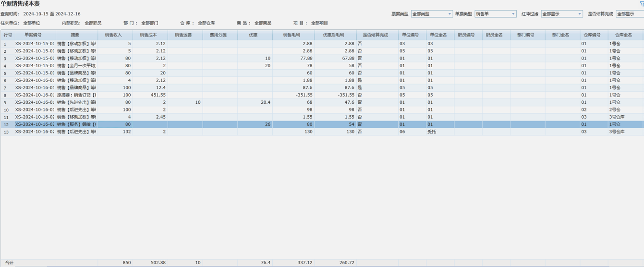Image resolution: width=644 pixels, height=267 pixels.
Task: Click the 销售运费 cell showing 10 in row 9
Action: coord(185,102)
